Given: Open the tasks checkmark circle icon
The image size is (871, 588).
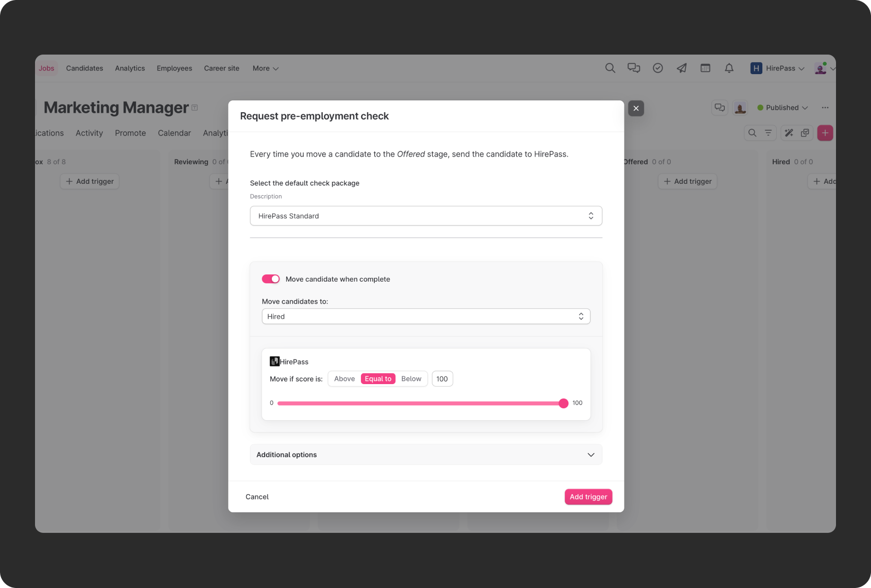Looking at the screenshot, I should [x=658, y=68].
